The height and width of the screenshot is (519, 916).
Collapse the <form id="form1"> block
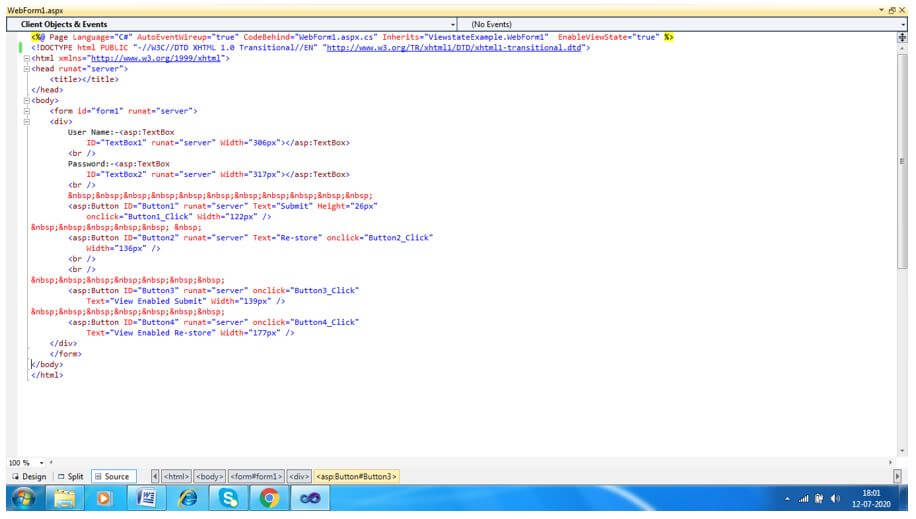click(x=26, y=111)
